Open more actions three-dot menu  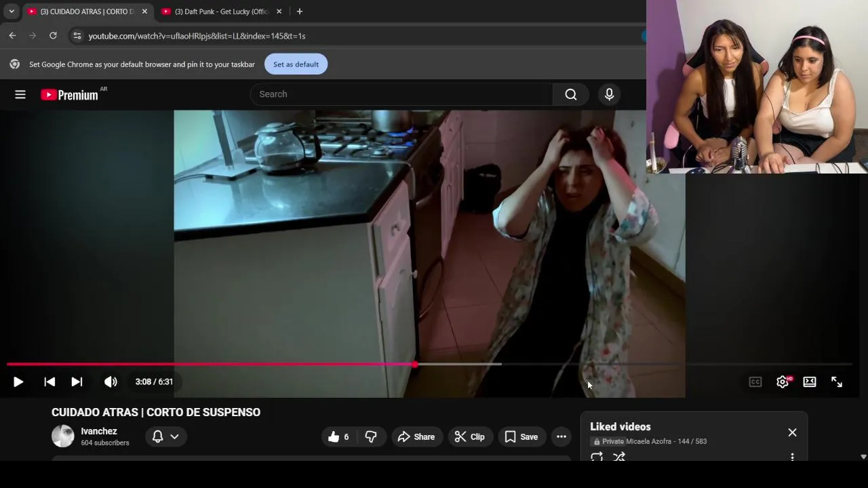pos(561,437)
